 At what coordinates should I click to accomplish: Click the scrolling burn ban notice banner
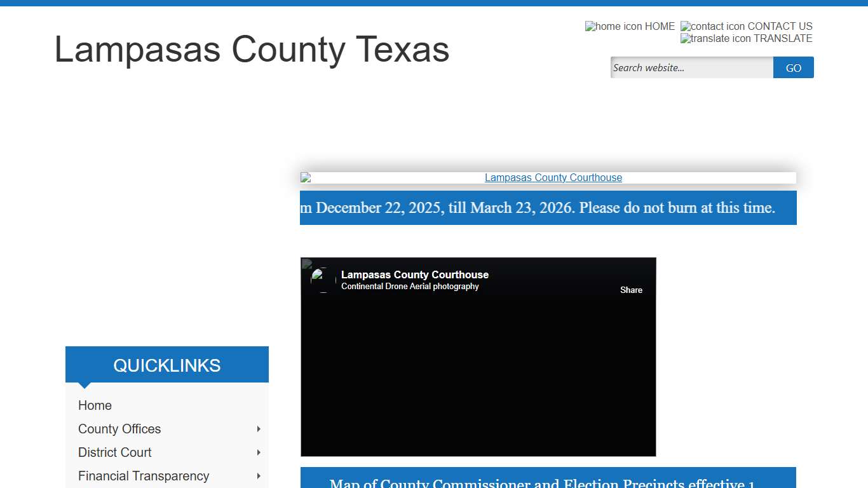pyautogui.click(x=548, y=208)
